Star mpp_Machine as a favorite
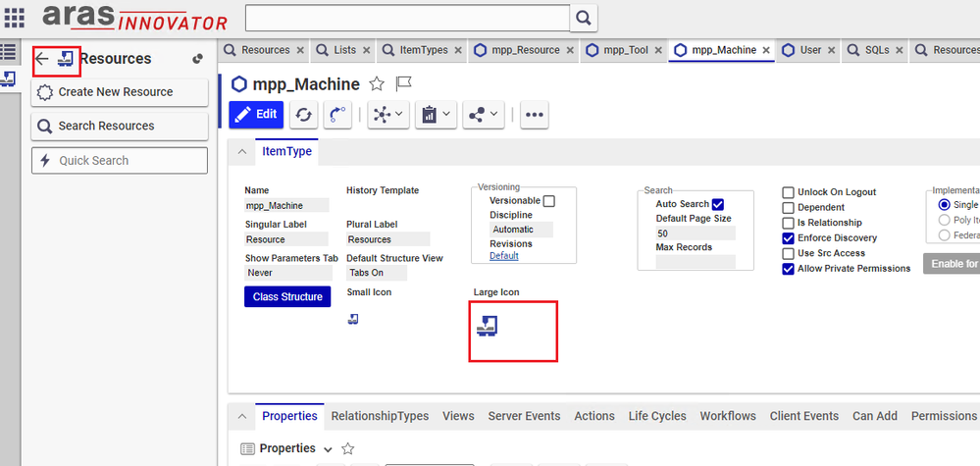 coord(377,84)
